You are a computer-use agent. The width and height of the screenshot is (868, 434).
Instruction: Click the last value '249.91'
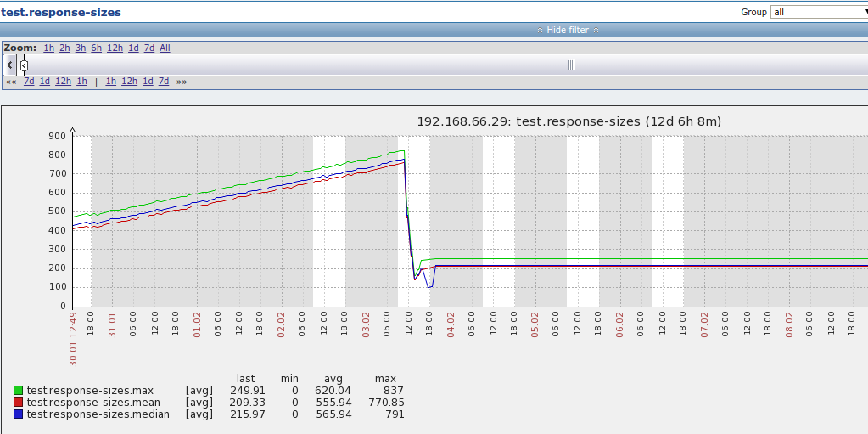pyautogui.click(x=248, y=391)
